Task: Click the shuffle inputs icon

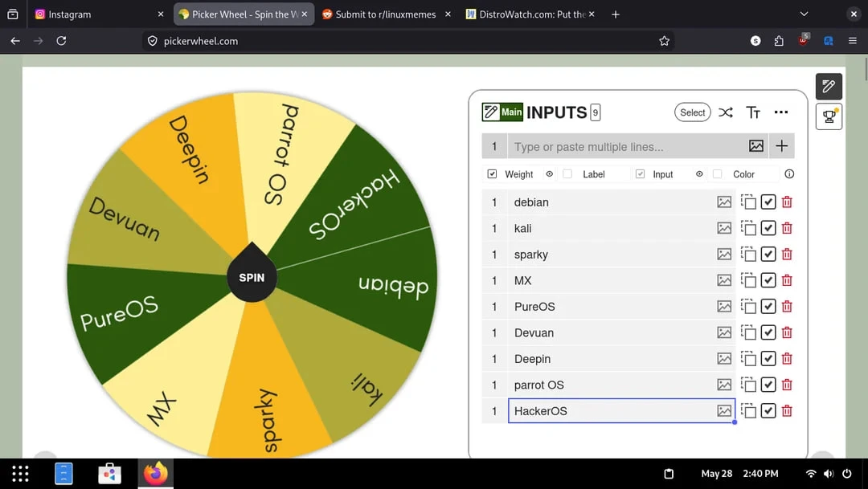Action: click(x=725, y=112)
